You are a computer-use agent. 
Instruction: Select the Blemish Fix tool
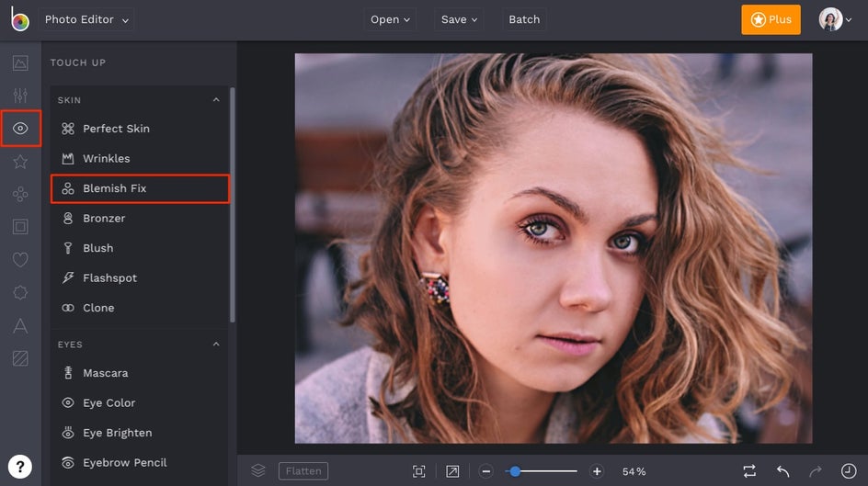point(140,188)
